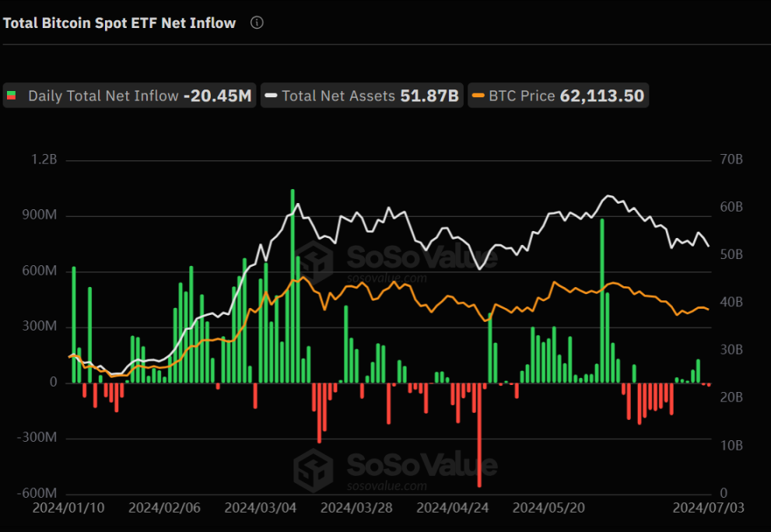The width and height of the screenshot is (771, 532).
Task: Select the 2024/05/20 date axis label
Action: [x=548, y=508]
